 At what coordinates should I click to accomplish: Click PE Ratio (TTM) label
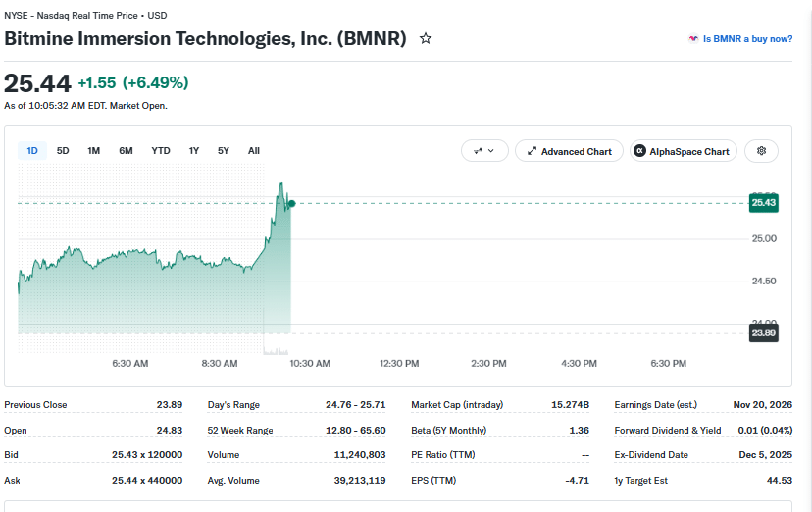443,454
